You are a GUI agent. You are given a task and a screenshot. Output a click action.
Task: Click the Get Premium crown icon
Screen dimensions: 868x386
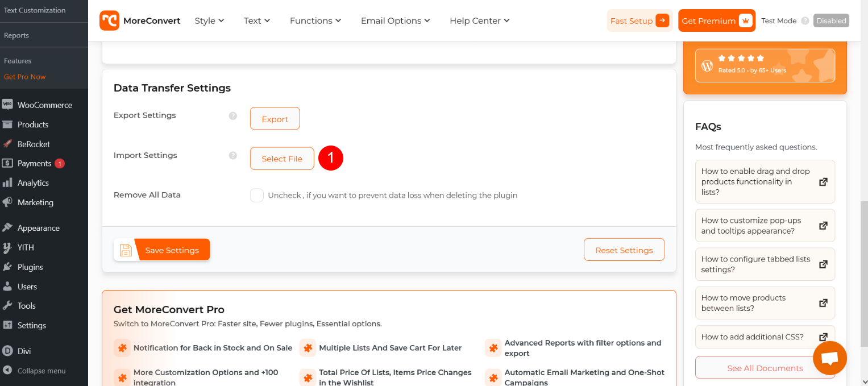(x=746, y=20)
